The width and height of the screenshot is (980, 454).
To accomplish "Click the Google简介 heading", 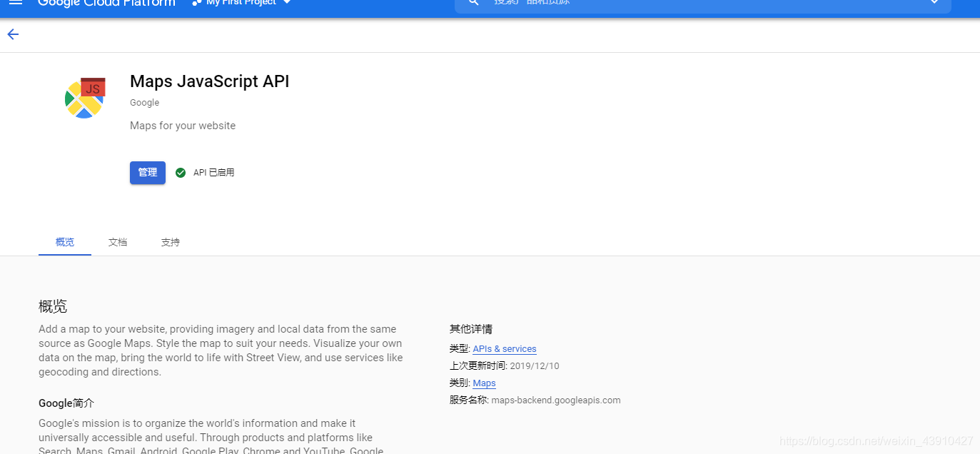I will (x=66, y=403).
